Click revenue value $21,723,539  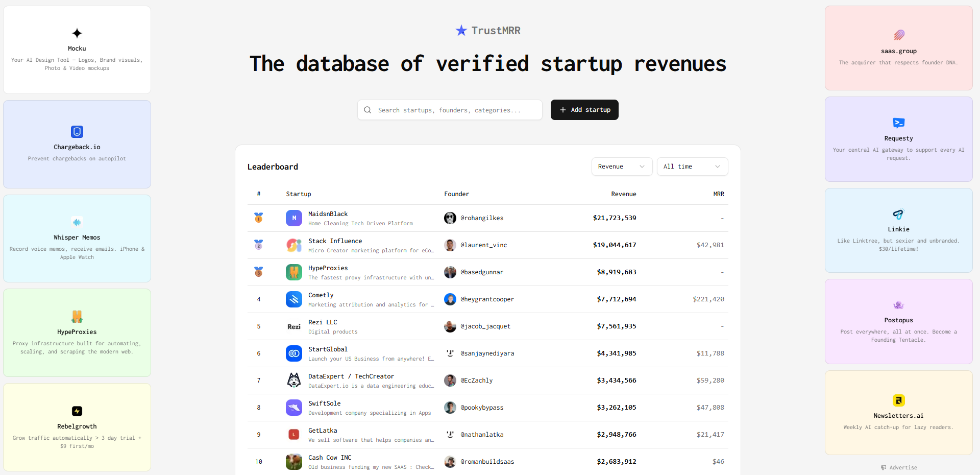[615, 218]
